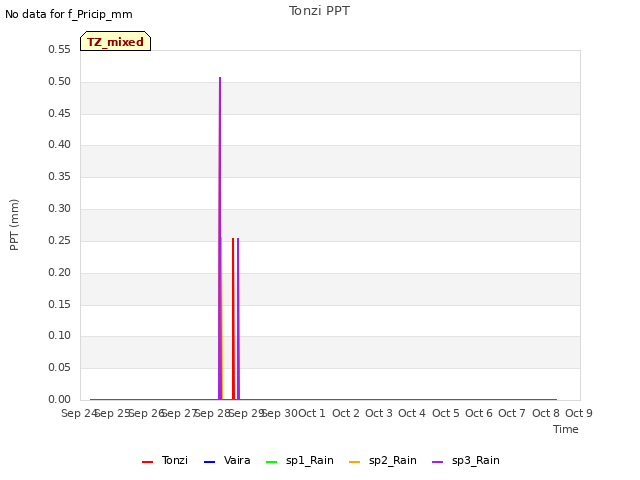Click the TZ_mixed annotation label

tap(116, 41)
